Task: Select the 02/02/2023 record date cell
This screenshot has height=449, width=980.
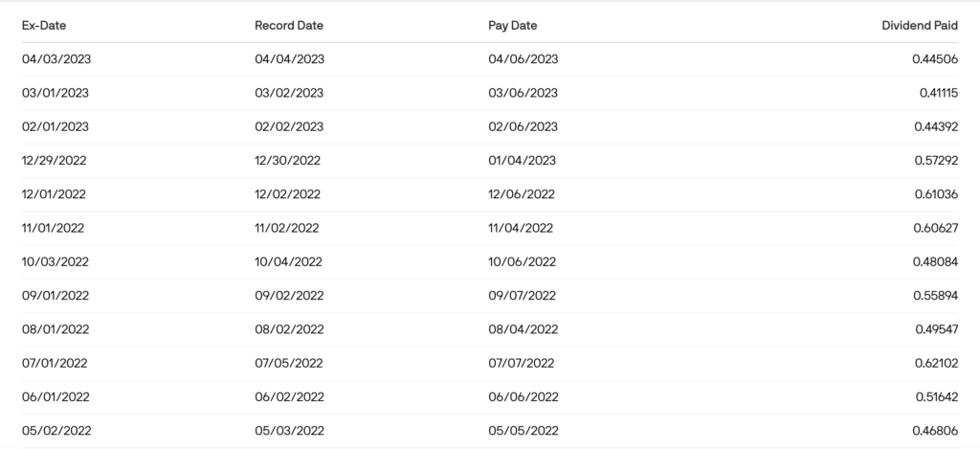Action: (289, 126)
